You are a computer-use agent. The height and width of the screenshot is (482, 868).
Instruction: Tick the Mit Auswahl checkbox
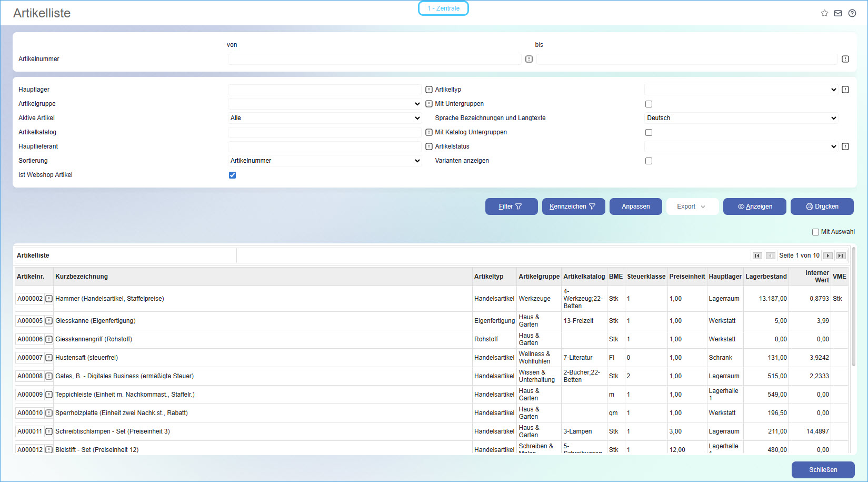(815, 232)
